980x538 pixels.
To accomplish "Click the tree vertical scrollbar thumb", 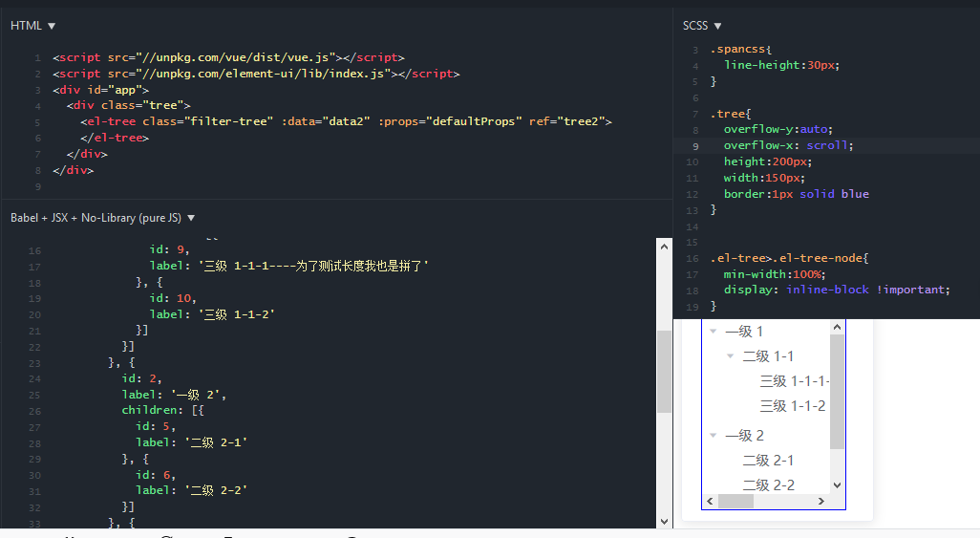I will pyautogui.click(x=838, y=392).
